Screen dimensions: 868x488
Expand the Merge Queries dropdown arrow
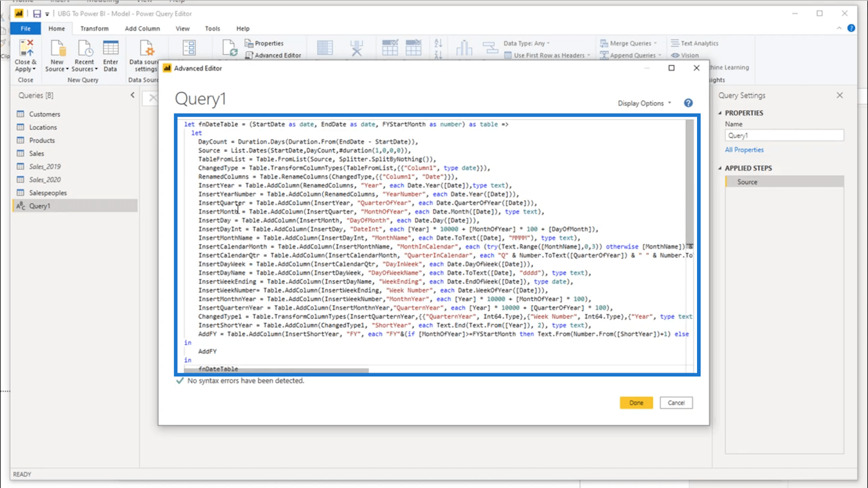pos(655,43)
